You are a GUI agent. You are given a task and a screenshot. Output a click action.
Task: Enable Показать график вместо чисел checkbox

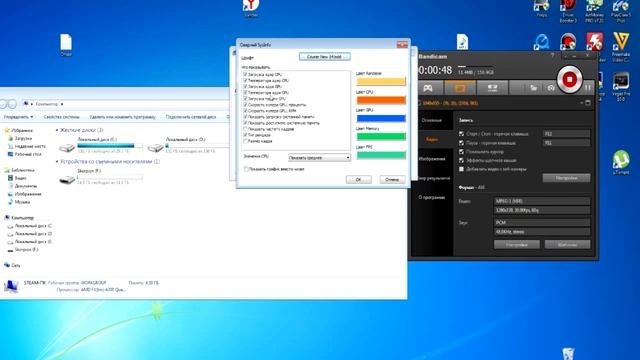pyautogui.click(x=246, y=169)
